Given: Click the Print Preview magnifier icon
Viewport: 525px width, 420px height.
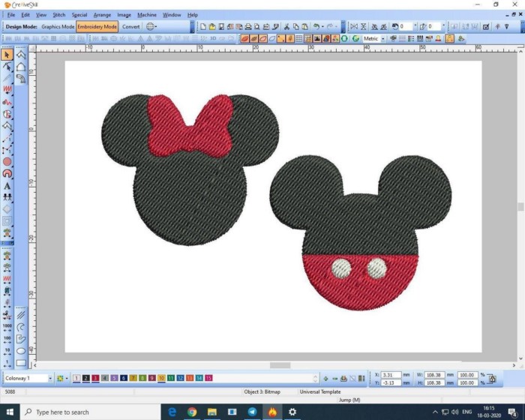Looking at the screenshot, I should (x=256, y=26).
